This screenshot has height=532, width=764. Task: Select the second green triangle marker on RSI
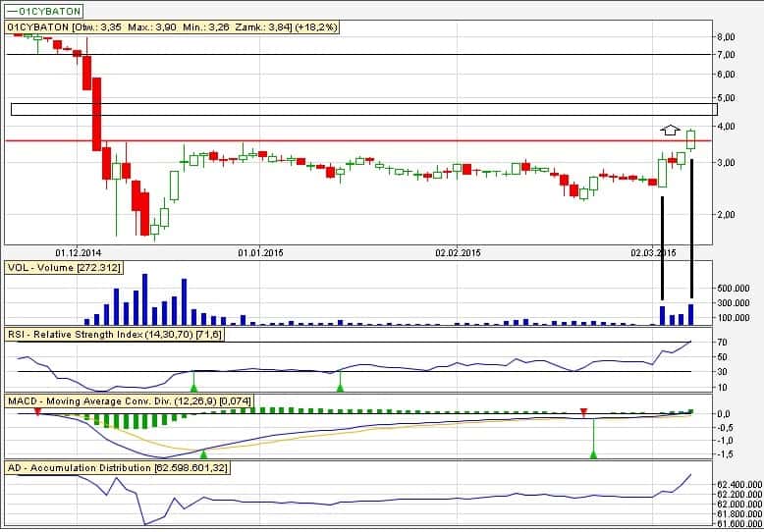coord(340,389)
